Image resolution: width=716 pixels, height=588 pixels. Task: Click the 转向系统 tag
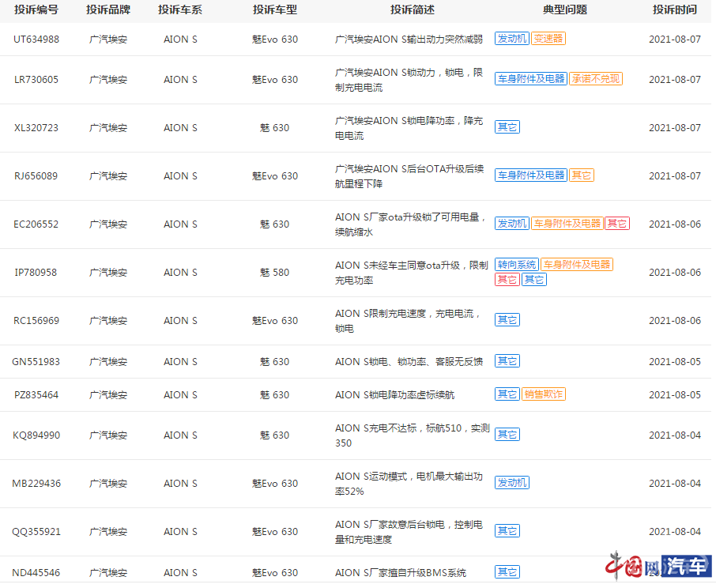pos(517,265)
